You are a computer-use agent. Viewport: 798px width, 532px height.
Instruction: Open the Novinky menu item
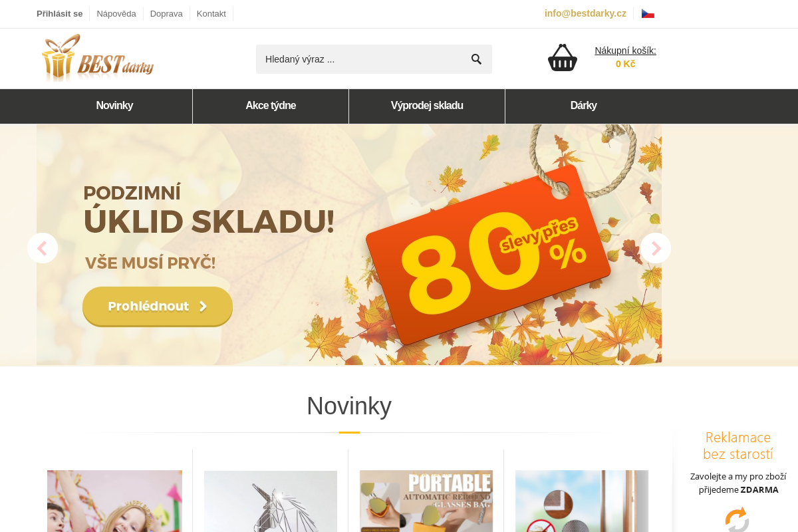[114, 106]
